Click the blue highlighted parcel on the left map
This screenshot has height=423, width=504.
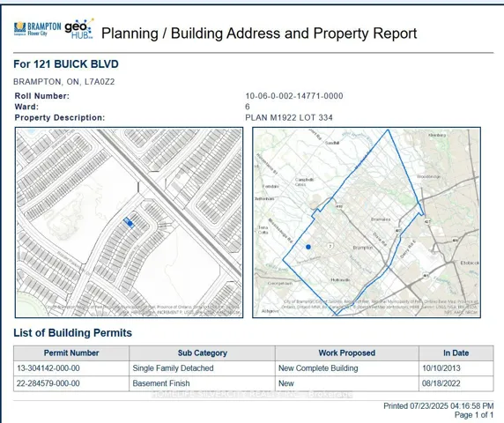pos(129,222)
